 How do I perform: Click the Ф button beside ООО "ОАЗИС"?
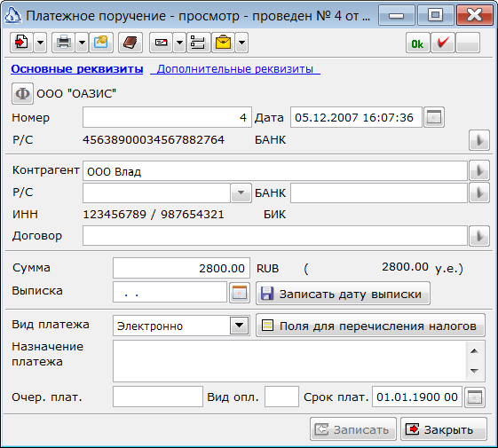coord(22,94)
